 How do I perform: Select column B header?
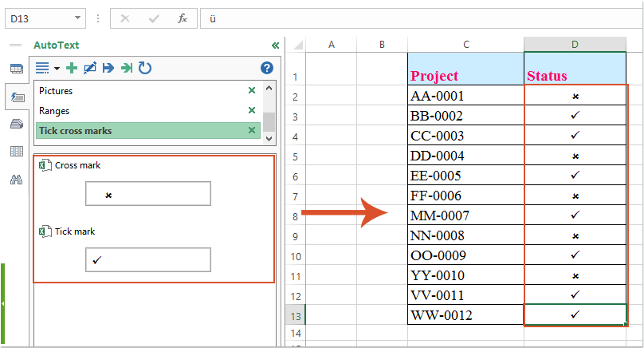click(x=383, y=45)
